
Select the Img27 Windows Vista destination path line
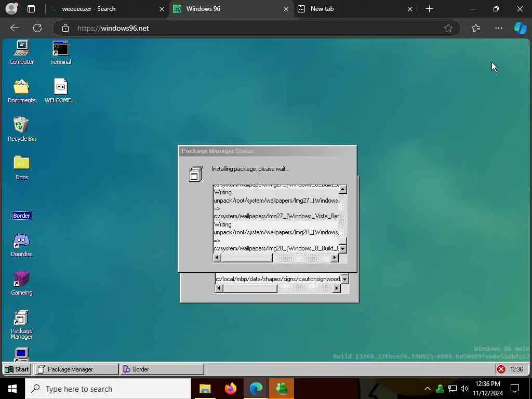point(276,216)
